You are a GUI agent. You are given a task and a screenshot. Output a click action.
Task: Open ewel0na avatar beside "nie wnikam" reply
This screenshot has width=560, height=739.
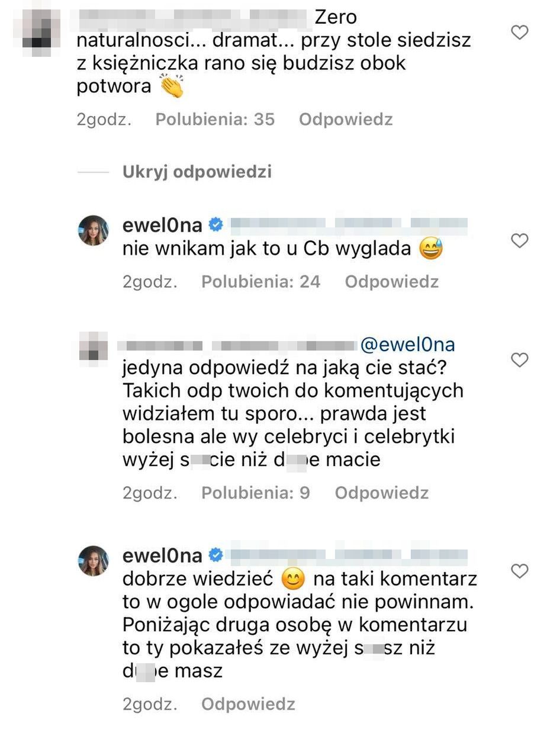94,230
